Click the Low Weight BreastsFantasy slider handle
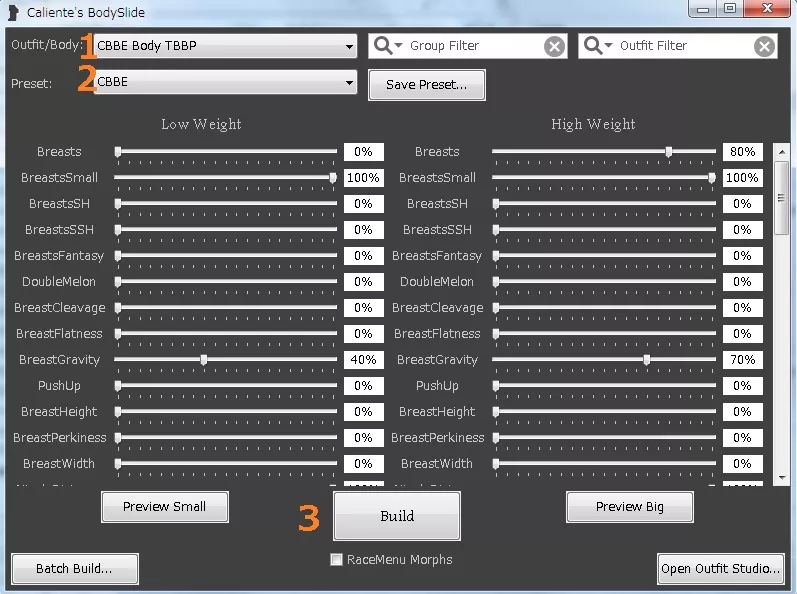The height and width of the screenshot is (594, 797). [118, 256]
